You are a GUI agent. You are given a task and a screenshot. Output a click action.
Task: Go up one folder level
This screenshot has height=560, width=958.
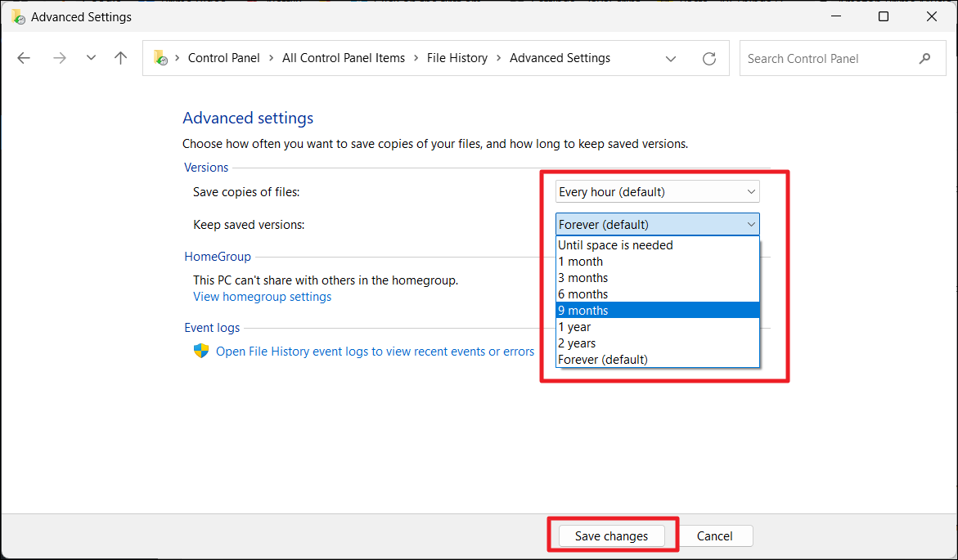(121, 58)
